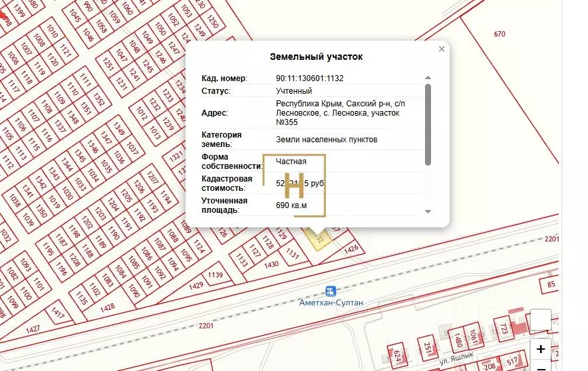Screen dimensions: 588x371
Task: Select parcel 1139 on the map
Action: point(215,275)
